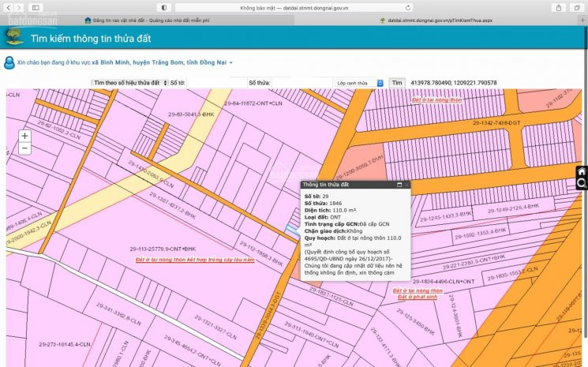Click 'Đất ở phát sinh' red label

[x=418, y=297]
